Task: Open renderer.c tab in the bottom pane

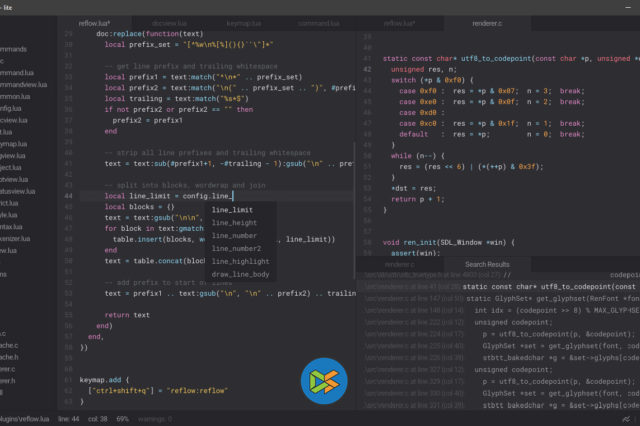Action: (x=400, y=264)
